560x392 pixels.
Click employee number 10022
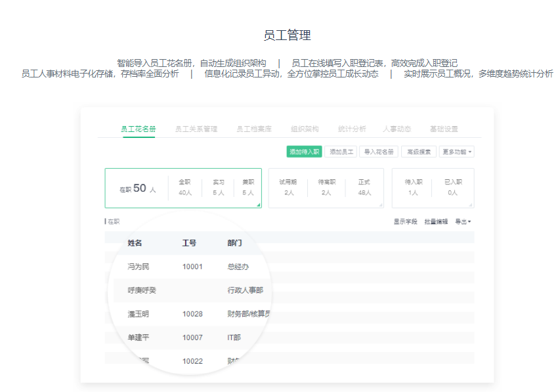click(192, 361)
